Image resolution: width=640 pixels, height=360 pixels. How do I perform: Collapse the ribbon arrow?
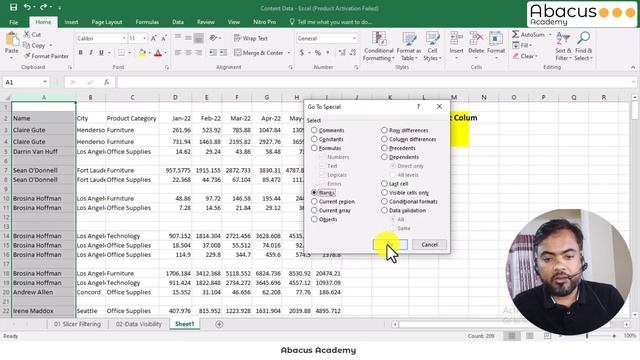pos(633,67)
